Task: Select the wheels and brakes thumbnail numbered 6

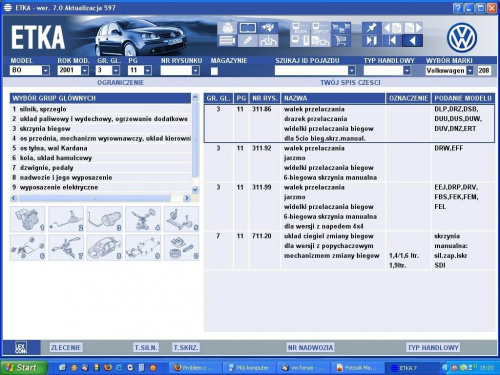Action: tap(28, 247)
